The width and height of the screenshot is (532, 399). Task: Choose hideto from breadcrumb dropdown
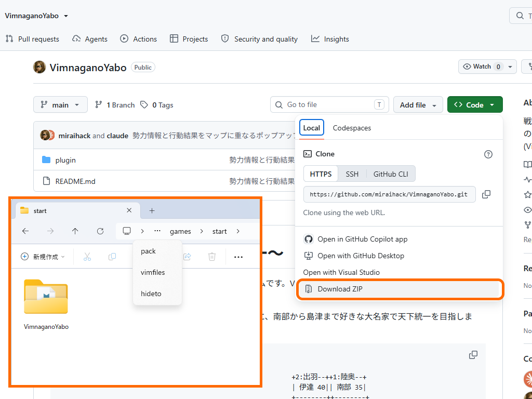[157, 294]
